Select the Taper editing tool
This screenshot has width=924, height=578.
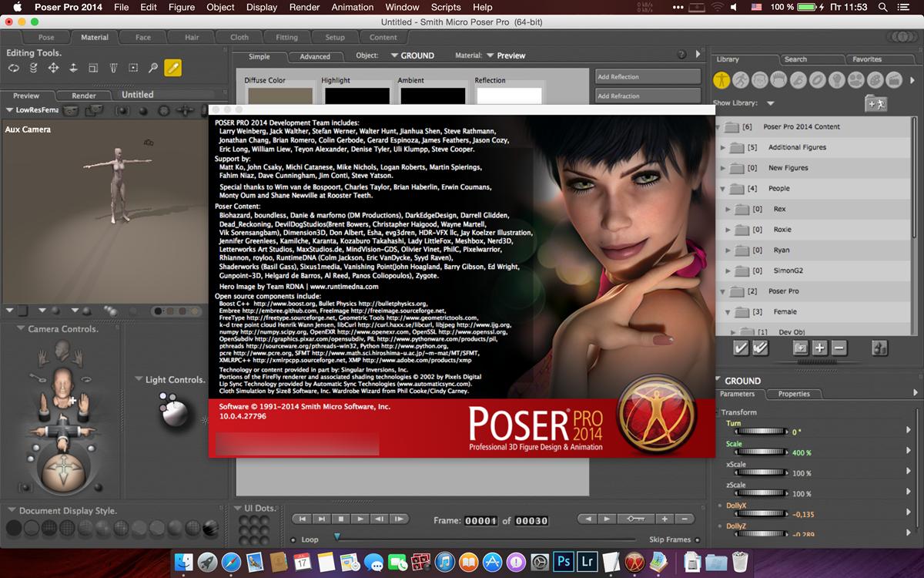pos(113,69)
